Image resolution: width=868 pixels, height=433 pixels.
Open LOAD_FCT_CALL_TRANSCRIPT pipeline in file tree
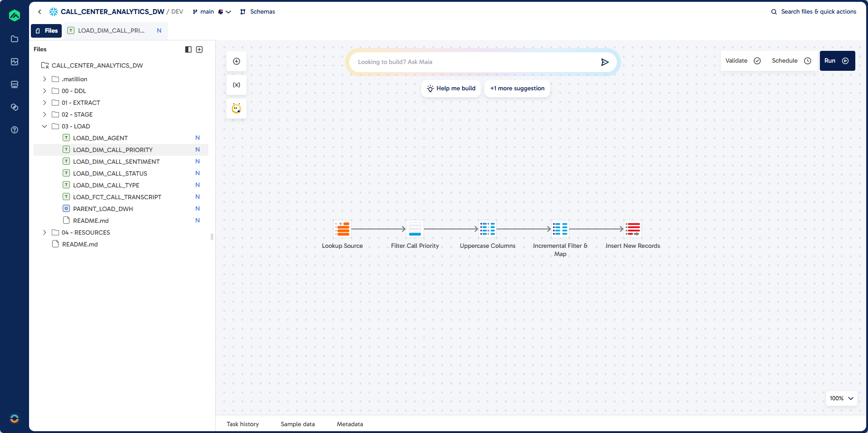point(117,197)
